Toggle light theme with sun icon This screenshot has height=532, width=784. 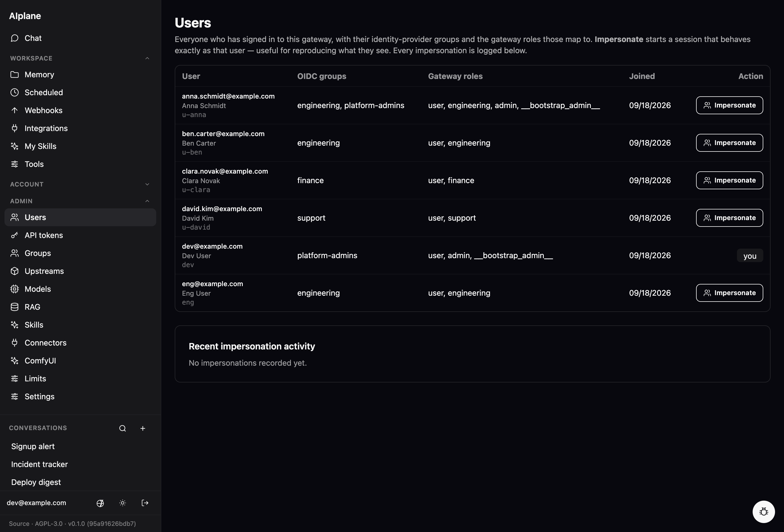122,503
